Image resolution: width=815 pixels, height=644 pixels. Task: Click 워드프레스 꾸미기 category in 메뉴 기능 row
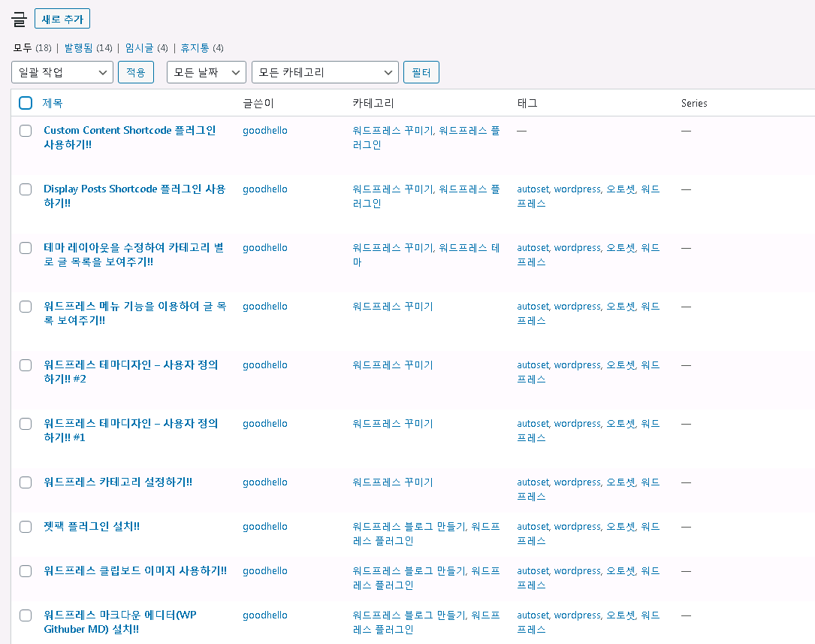[x=393, y=307]
